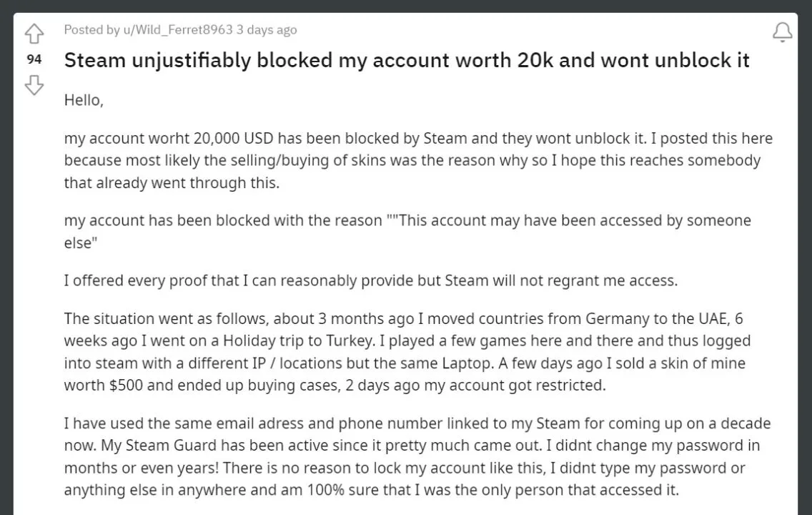Click the notification bell icon

pyautogui.click(x=782, y=32)
